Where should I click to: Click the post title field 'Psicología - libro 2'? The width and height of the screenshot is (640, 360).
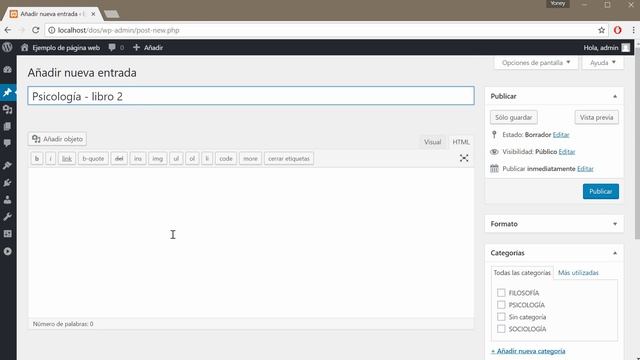click(x=251, y=96)
